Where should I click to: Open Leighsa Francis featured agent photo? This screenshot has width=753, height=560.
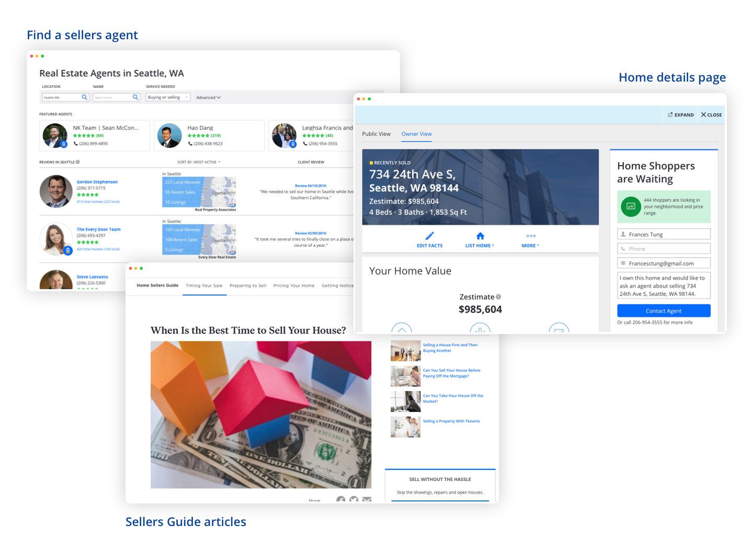(x=284, y=136)
